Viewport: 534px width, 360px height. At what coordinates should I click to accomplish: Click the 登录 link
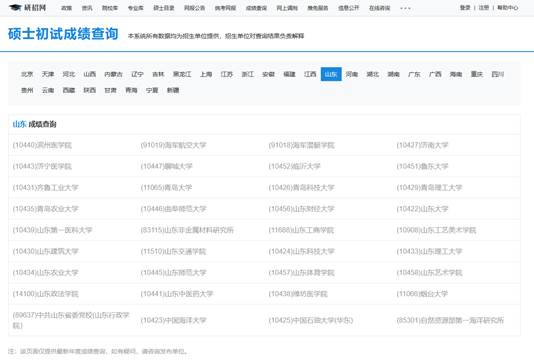click(x=465, y=7)
